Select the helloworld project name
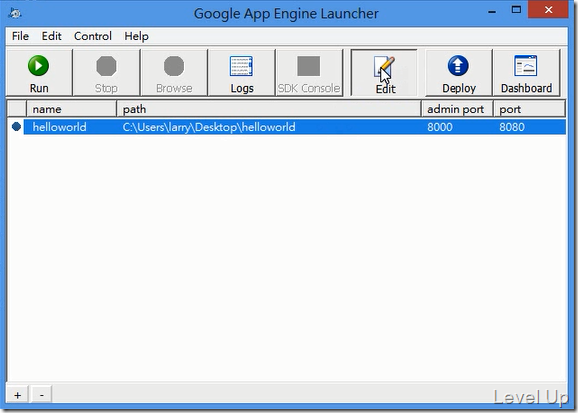The height and width of the screenshot is (413, 578). pyautogui.click(x=59, y=127)
